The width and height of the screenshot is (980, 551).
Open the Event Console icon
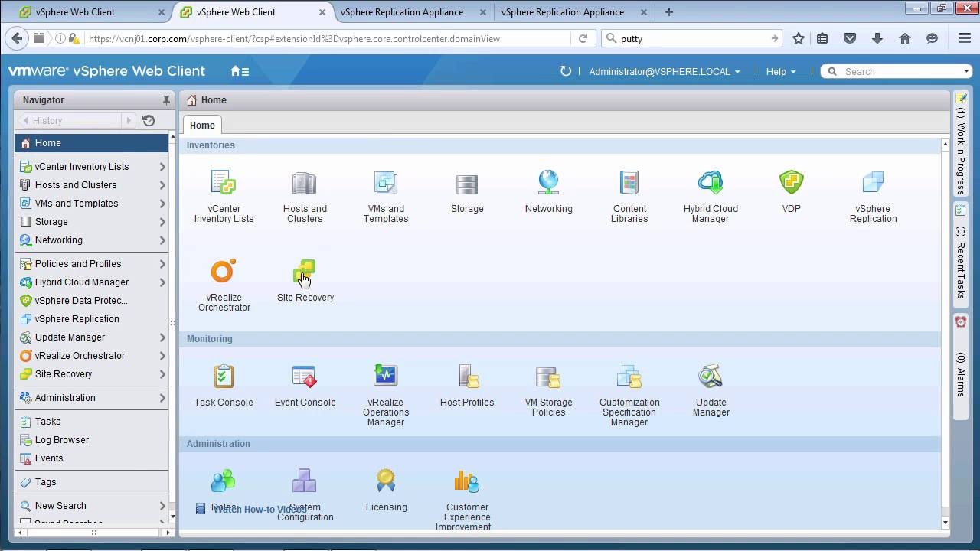pos(305,377)
